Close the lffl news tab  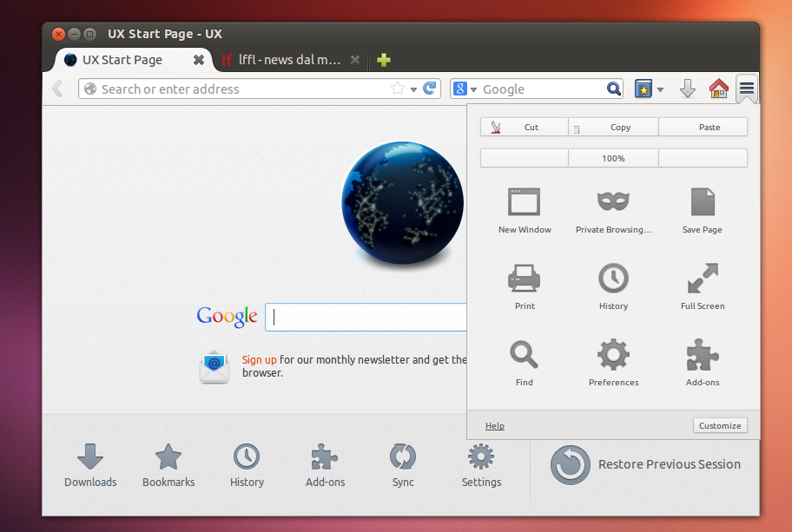pos(355,60)
